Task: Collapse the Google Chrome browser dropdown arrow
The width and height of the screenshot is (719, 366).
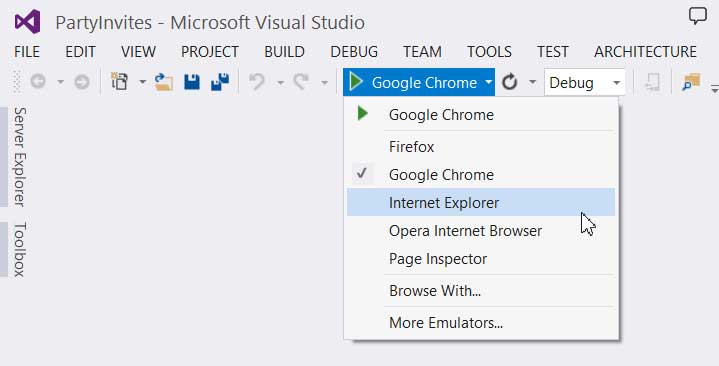Action: pyautogui.click(x=488, y=83)
